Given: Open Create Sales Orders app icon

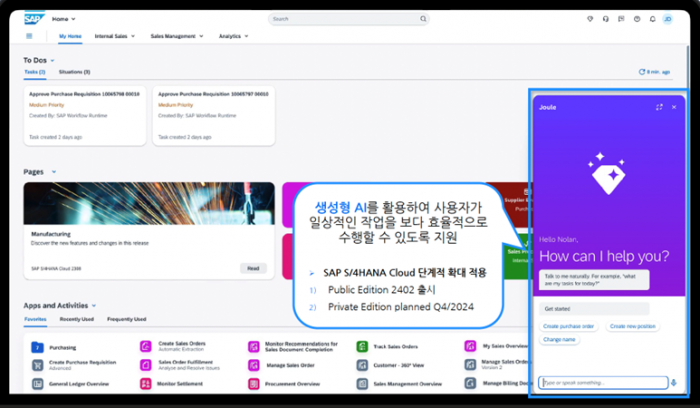Looking at the screenshot, I should (x=146, y=346).
